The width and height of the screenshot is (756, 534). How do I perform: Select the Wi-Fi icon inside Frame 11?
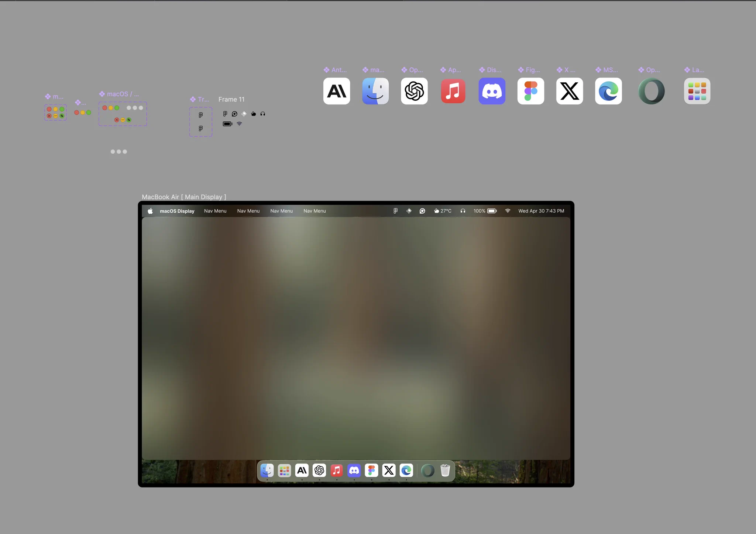point(239,124)
